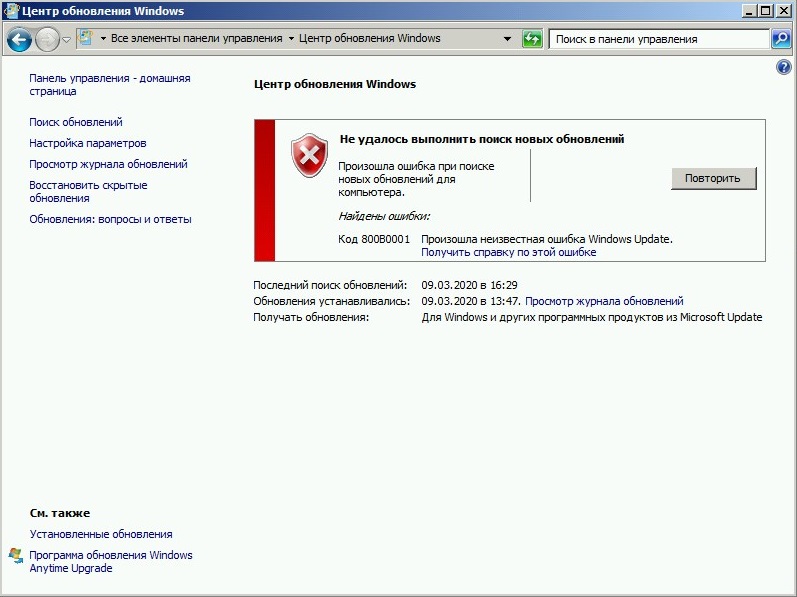Select the Все элементы панели управления breadcrumb
This screenshot has height=597, width=797.
[196, 39]
